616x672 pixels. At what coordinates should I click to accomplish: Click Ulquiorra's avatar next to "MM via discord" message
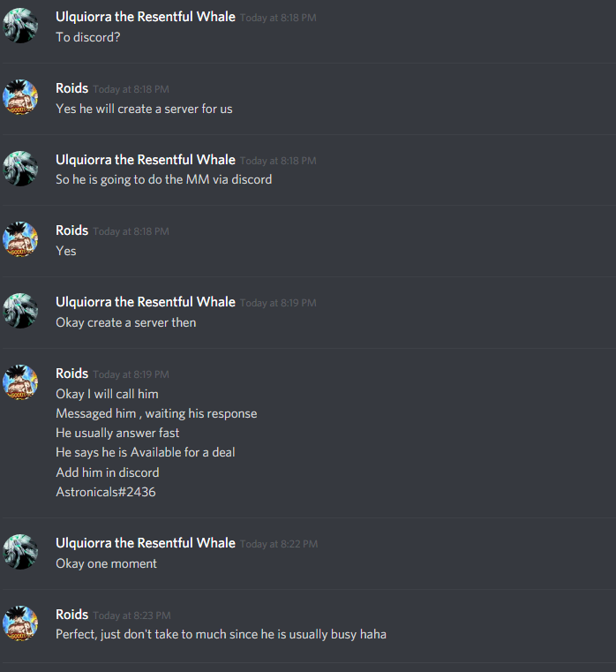pos(20,169)
